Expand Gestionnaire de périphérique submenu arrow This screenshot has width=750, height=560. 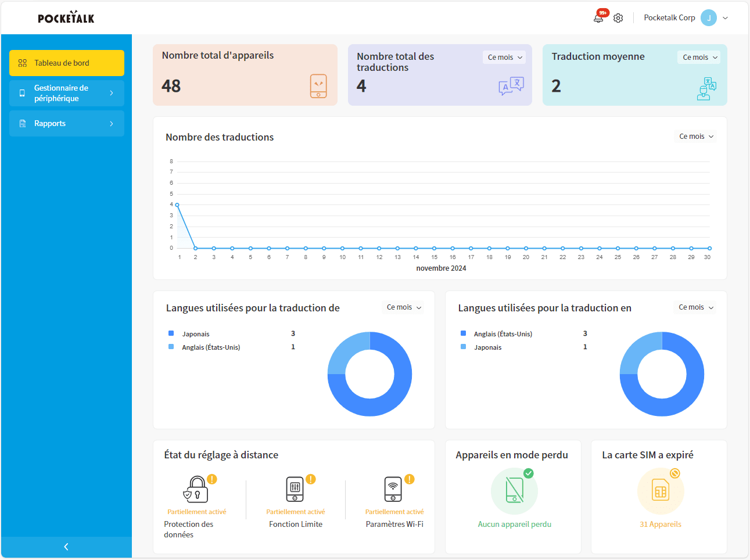(x=112, y=93)
